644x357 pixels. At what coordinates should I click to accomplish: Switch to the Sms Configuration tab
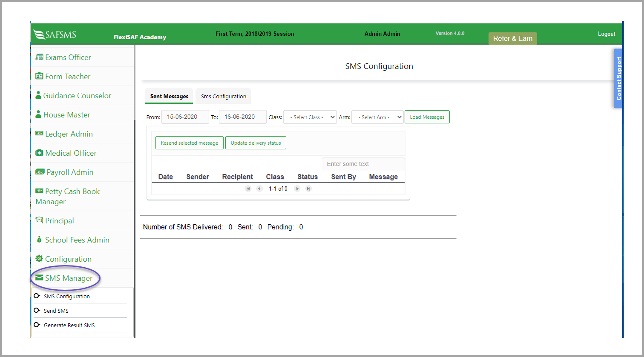pyautogui.click(x=224, y=96)
